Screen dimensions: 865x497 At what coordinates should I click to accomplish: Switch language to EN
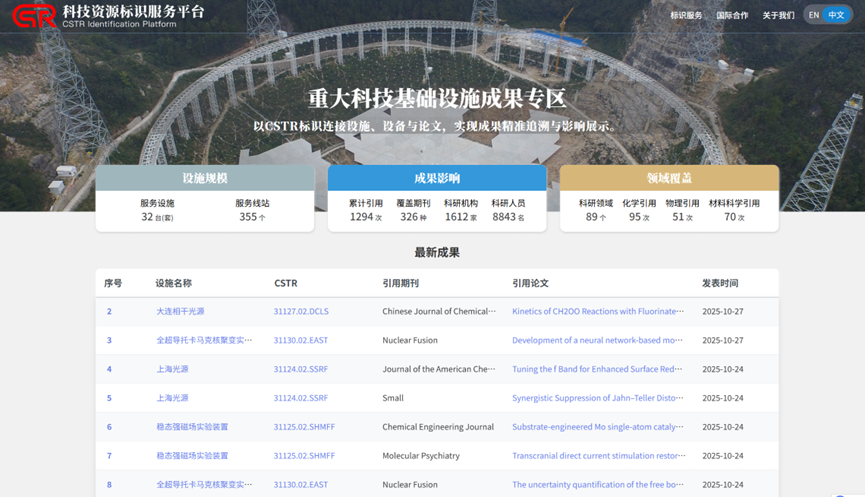point(814,15)
